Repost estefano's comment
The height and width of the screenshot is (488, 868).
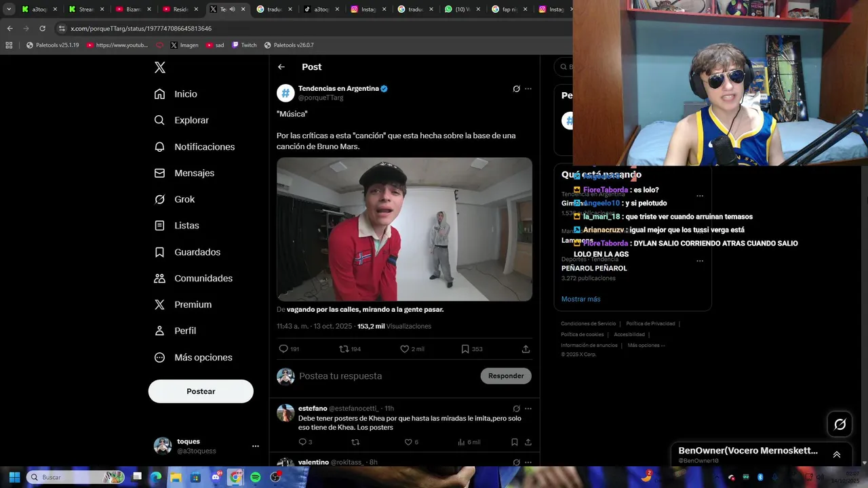tap(355, 442)
